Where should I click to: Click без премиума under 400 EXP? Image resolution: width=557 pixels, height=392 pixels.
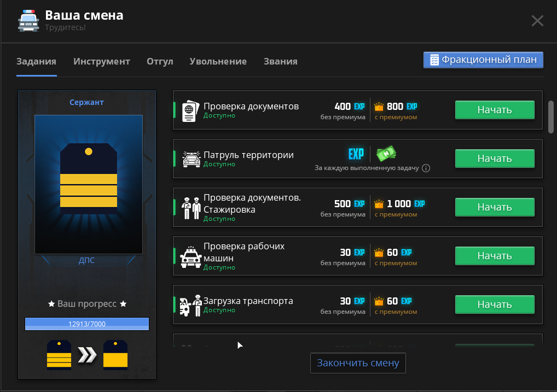(343, 117)
